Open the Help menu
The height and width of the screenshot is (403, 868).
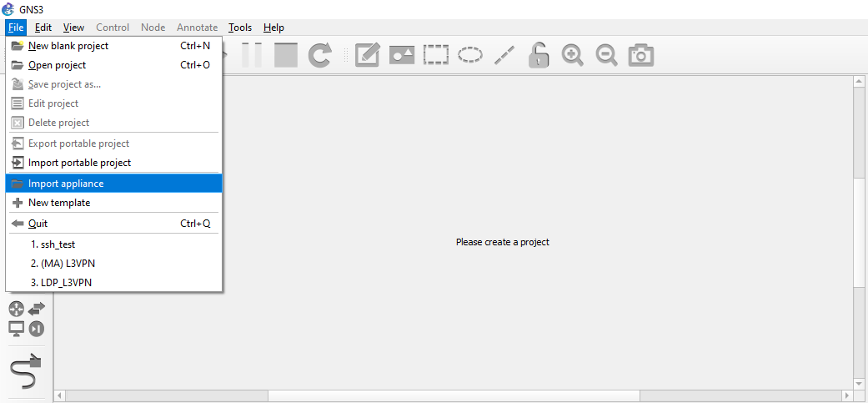(x=273, y=28)
